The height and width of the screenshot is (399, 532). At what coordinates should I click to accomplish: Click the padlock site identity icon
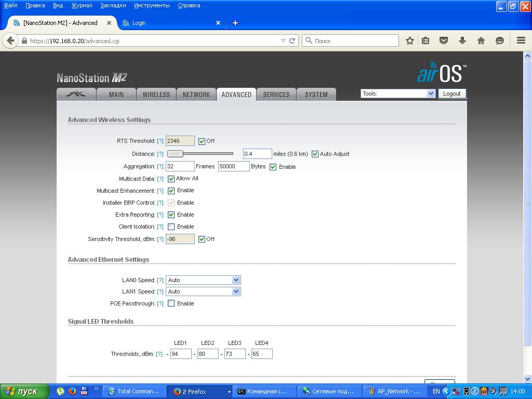pyautogui.click(x=24, y=41)
